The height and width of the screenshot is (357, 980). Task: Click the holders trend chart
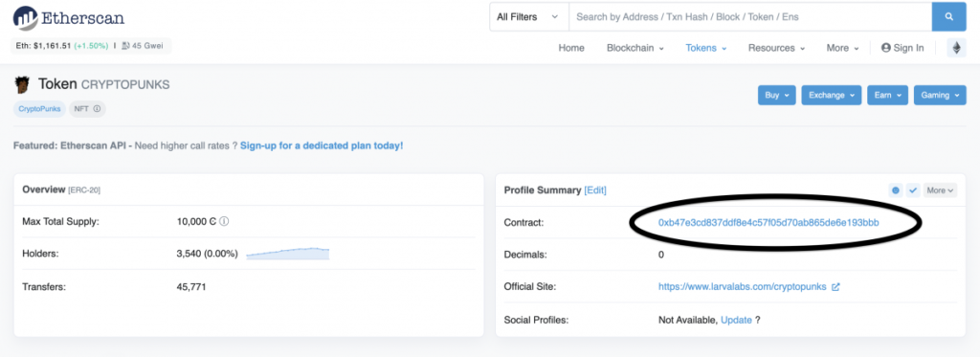287,254
